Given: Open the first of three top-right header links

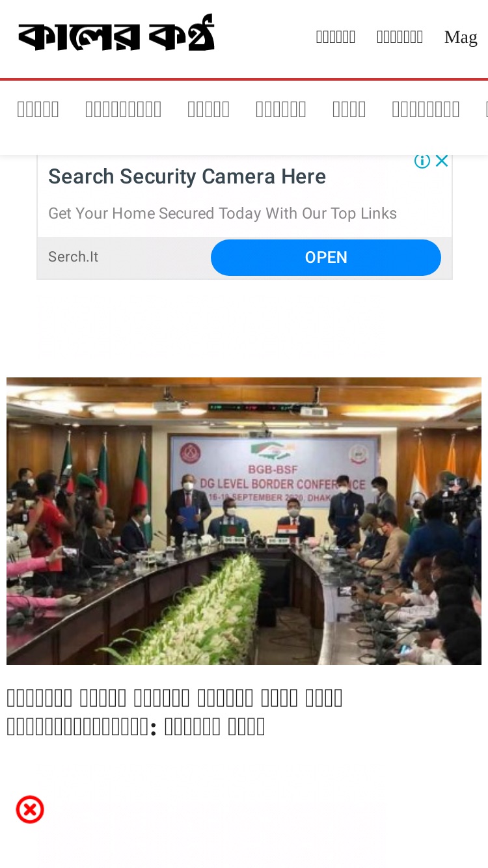Looking at the screenshot, I should 336,37.
